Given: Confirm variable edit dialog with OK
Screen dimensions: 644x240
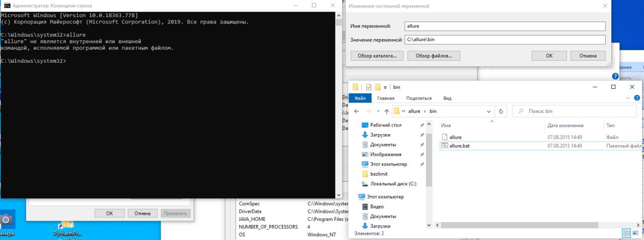Looking at the screenshot, I should click(549, 56).
